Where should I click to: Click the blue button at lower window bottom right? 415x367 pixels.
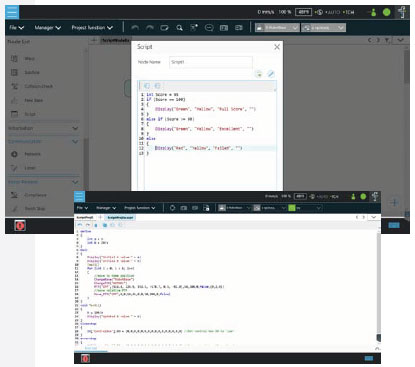369,358
